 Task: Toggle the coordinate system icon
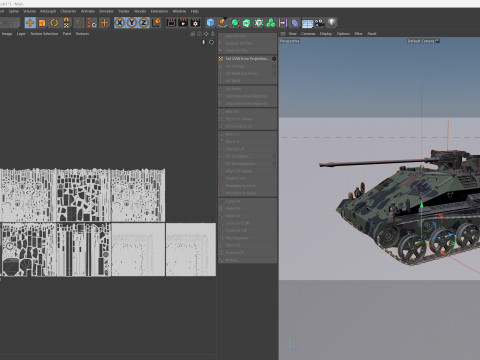[x=156, y=23]
